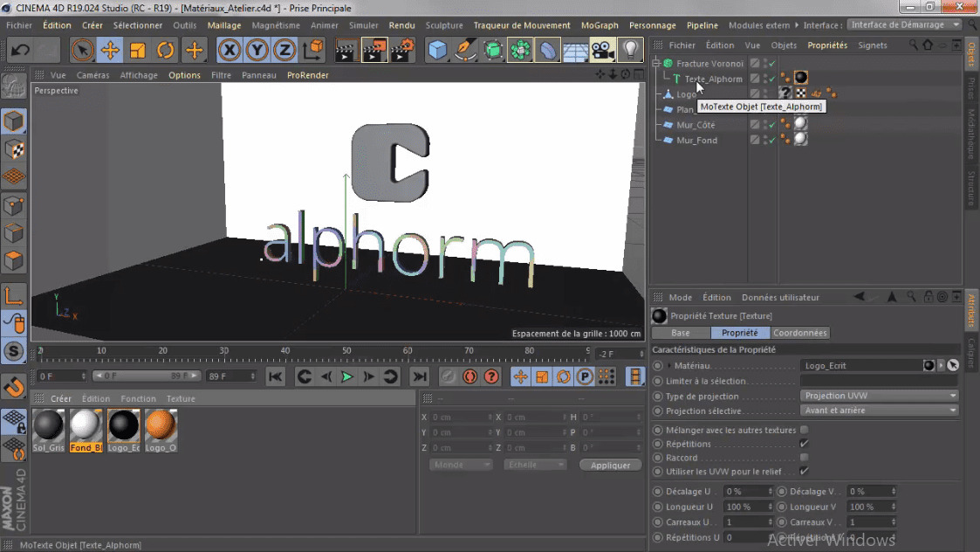The height and width of the screenshot is (552, 980).
Task: Add a Camera object
Action: click(602, 50)
